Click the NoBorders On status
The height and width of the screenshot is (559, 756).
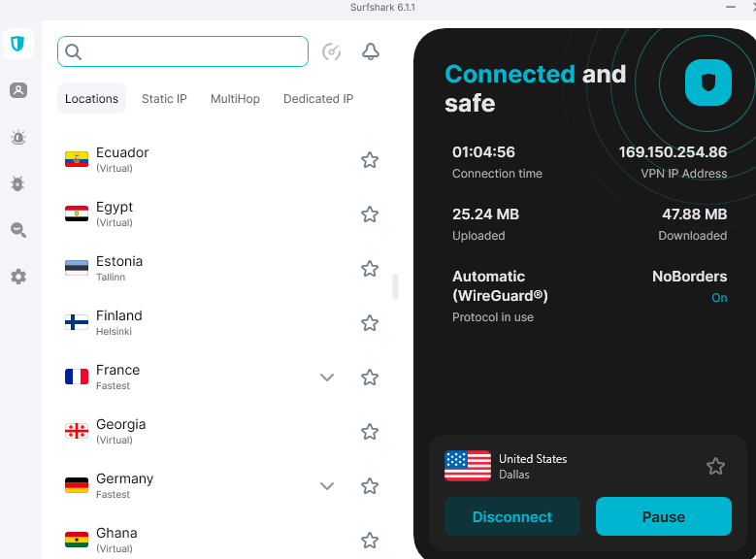click(x=719, y=298)
